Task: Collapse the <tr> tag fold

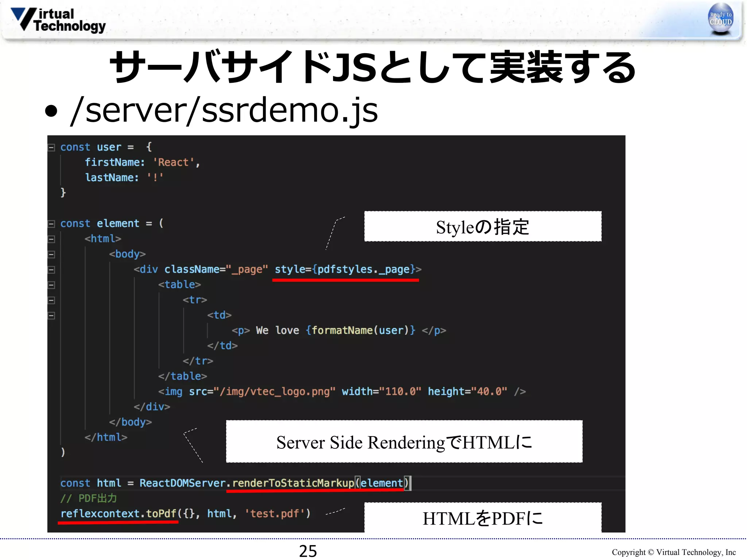Action: pos(51,300)
